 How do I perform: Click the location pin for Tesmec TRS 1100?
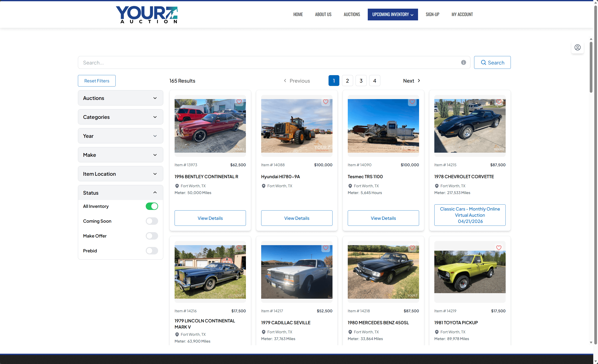coord(350,186)
